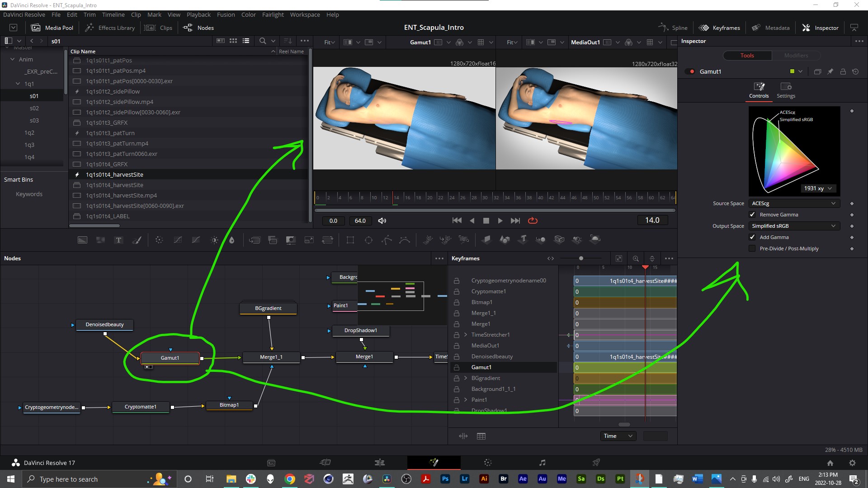The width and height of the screenshot is (868, 488).
Task: Add a Color Corrector node from the toolbar
Action: [159, 240]
